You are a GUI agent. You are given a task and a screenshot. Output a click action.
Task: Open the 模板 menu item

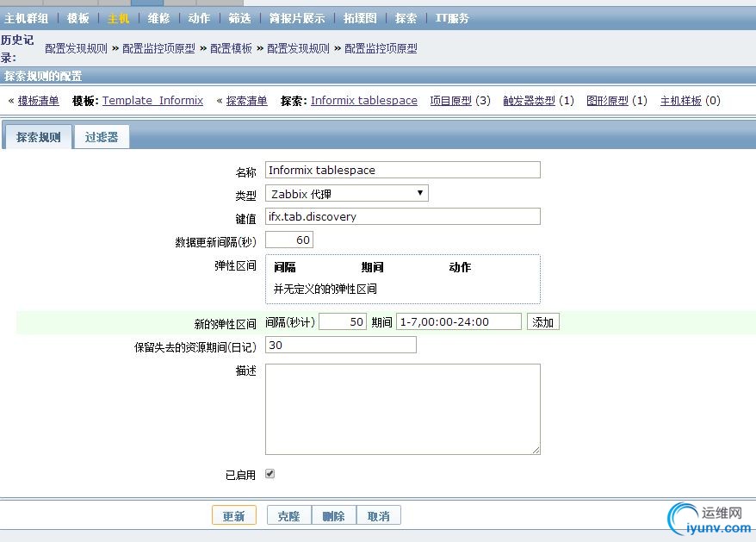pos(78,18)
